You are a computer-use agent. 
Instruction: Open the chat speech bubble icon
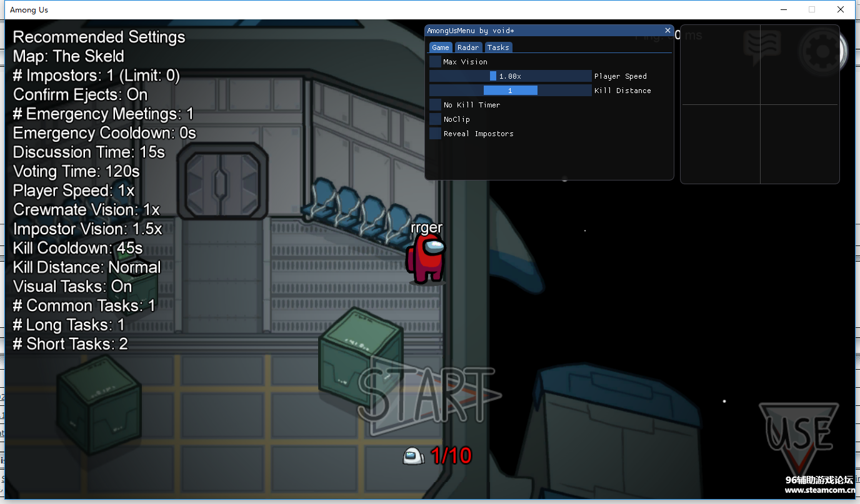coord(761,47)
